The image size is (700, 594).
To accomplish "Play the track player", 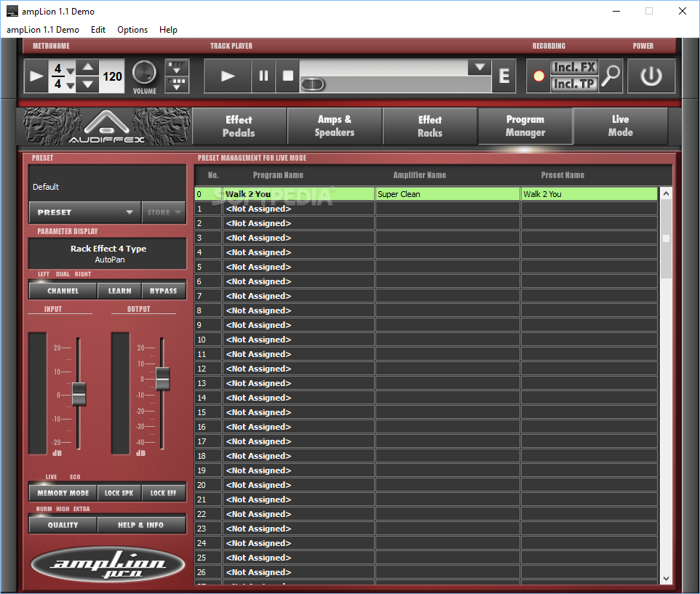I will [228, 76].
